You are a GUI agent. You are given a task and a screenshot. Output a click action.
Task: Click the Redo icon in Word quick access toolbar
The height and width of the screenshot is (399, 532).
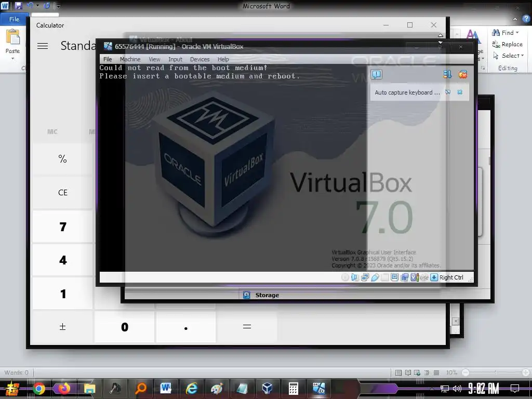point(47,5)
